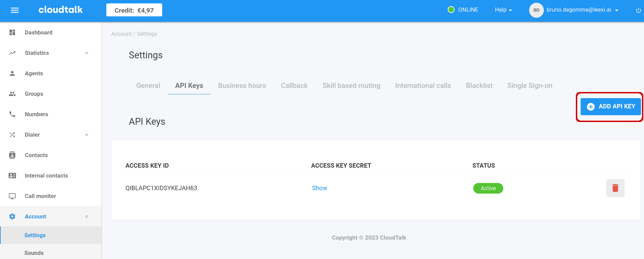Click the green online status indicator
This screenshot has width=644, height=259.
point(451,10)
